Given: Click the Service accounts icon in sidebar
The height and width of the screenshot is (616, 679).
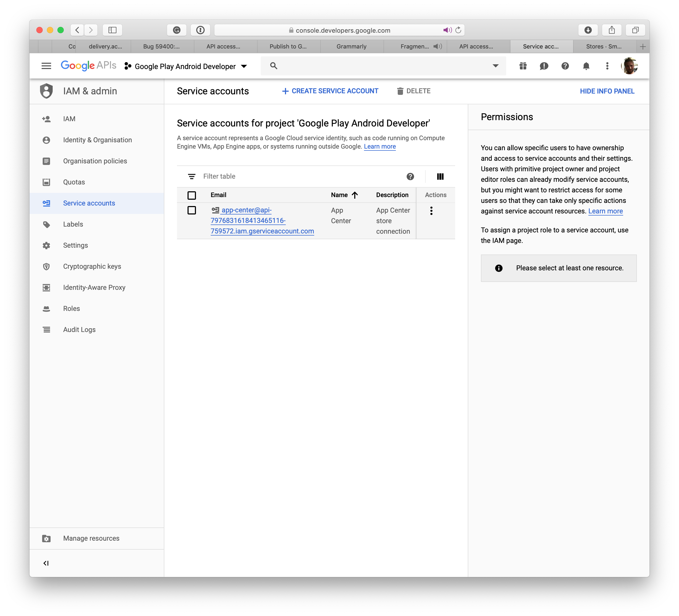Looking at the screenshot, I should [47, 203].
